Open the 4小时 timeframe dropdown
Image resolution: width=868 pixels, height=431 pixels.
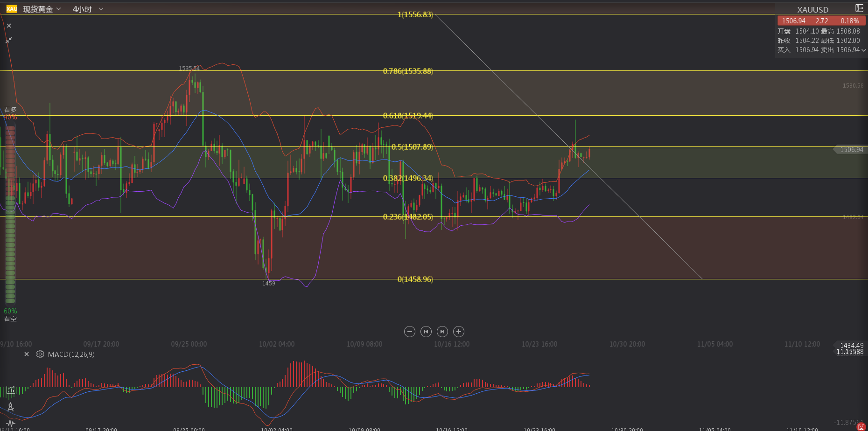click(101, 9)
